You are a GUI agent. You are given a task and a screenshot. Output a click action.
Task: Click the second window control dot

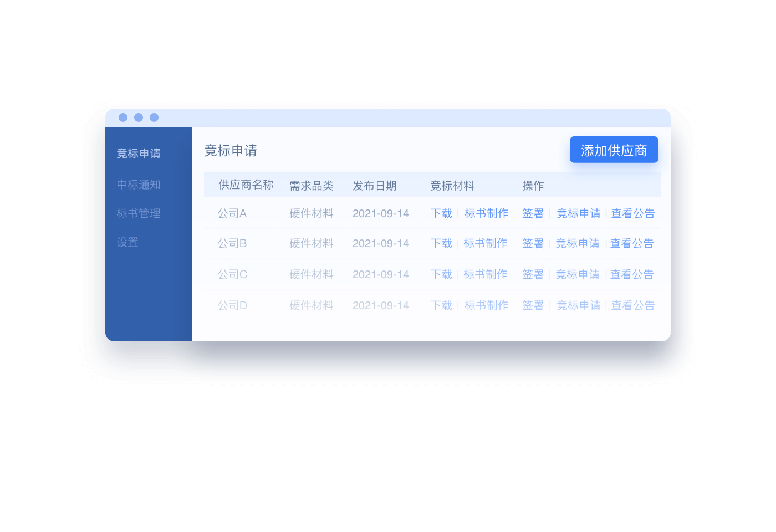point(139,117)
